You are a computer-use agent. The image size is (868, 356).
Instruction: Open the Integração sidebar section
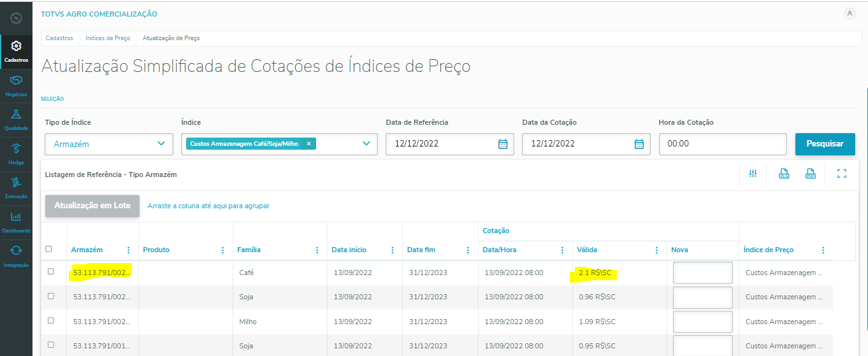pos(16,257)
